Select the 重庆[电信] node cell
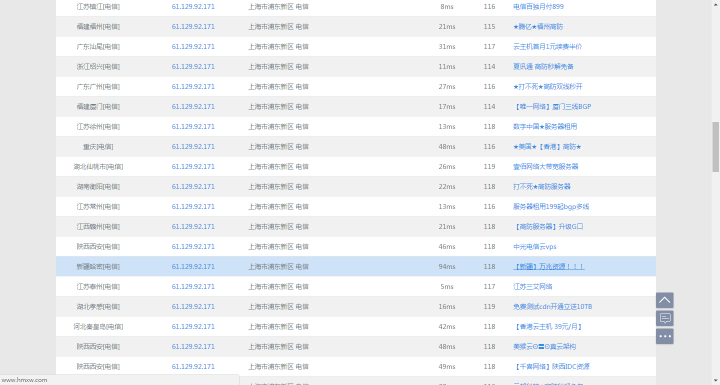The width and height of the screenshot is (720, 385). click(x=98, y=147)
